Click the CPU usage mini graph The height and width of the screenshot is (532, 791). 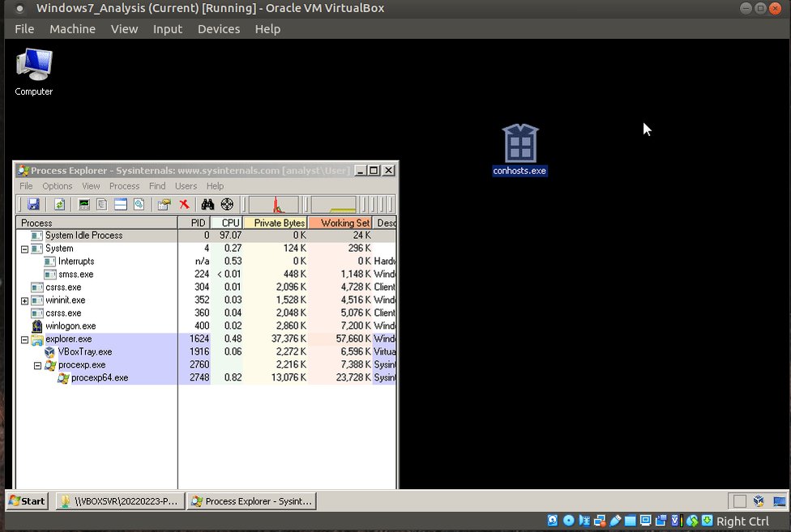274,204
